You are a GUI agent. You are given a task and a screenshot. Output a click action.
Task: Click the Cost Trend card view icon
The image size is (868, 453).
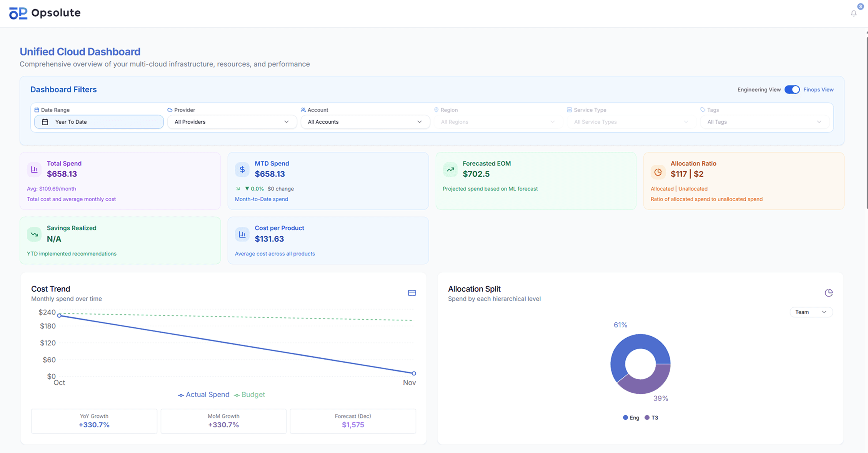pyautogui.click(x=412, y=293)
